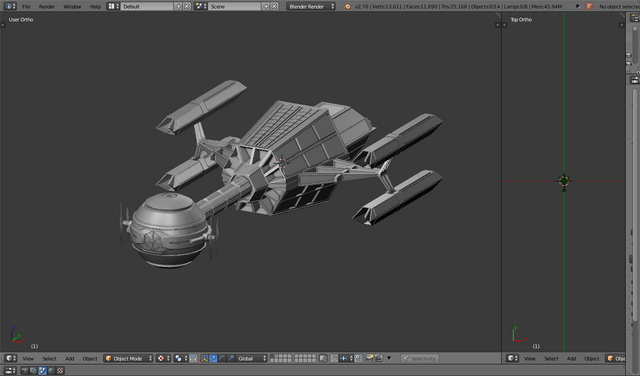Click the snap target icon
640x376 pixels.
pyautogui.click(x=358, y=358)
